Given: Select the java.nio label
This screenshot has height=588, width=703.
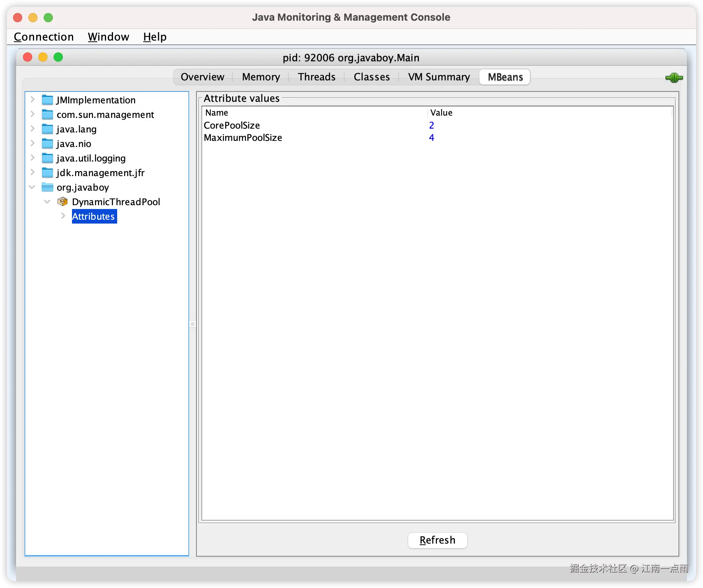Looking at the screenshot, I should (74, 144).
